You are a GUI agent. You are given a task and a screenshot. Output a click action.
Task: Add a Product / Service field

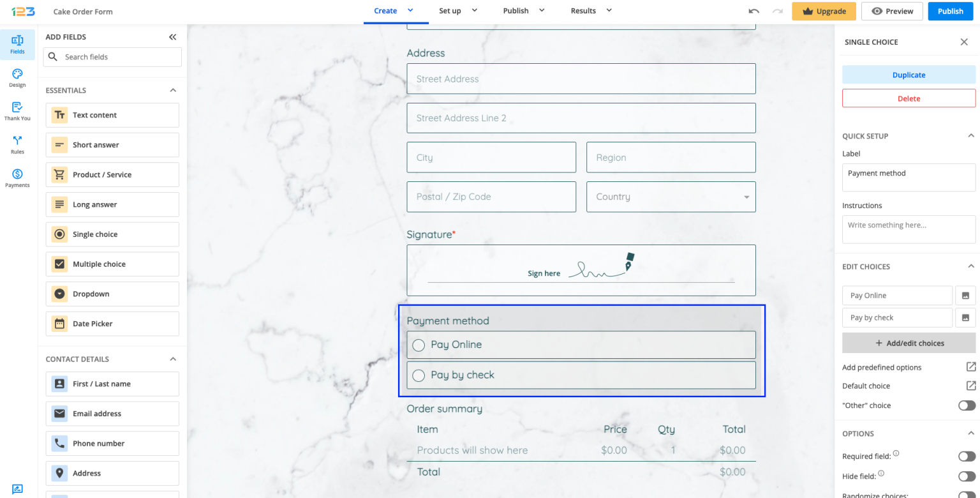pyautogui.click(x=112, y=175)
